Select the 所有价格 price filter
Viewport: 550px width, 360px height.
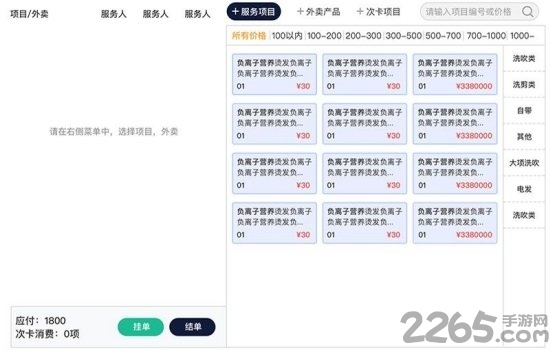pos(249,35)
